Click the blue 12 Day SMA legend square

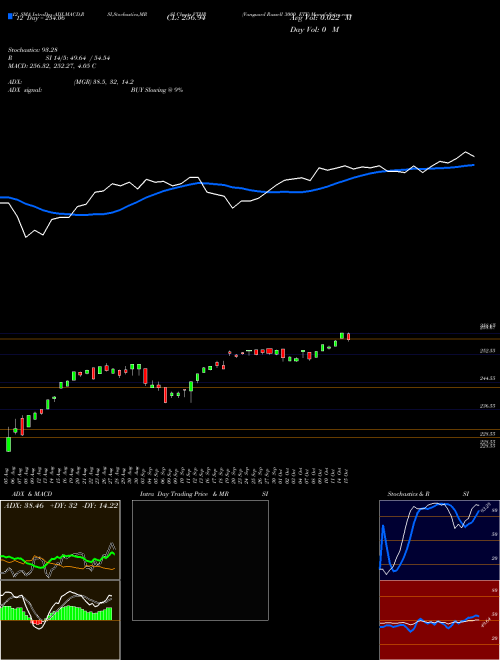tap(11, 17)
